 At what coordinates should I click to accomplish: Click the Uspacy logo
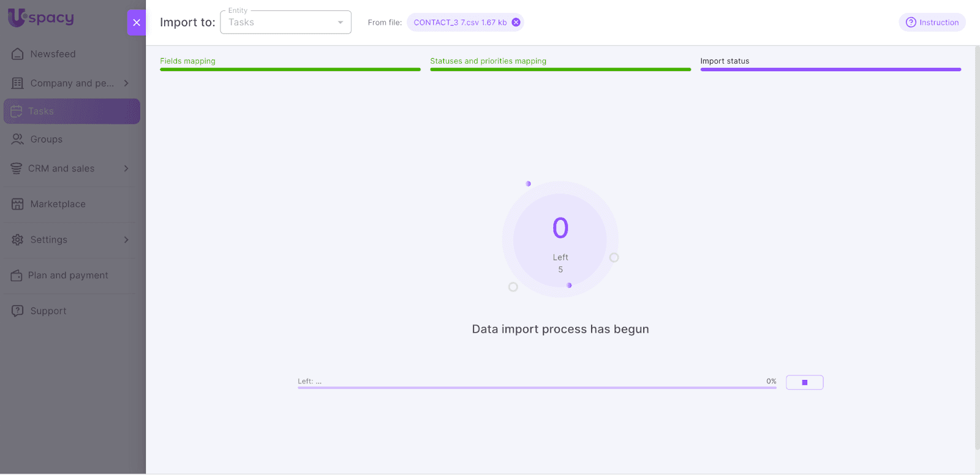point(41,18)
